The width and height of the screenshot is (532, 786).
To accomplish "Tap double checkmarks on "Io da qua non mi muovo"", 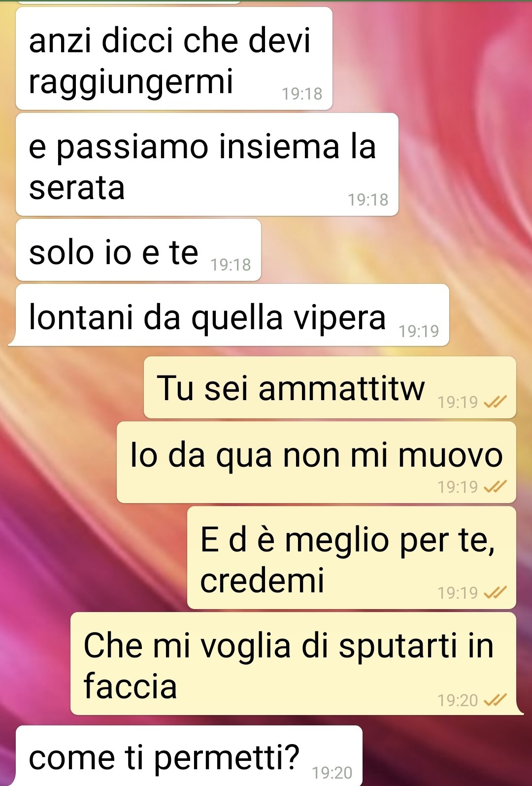I will (495, 487).
